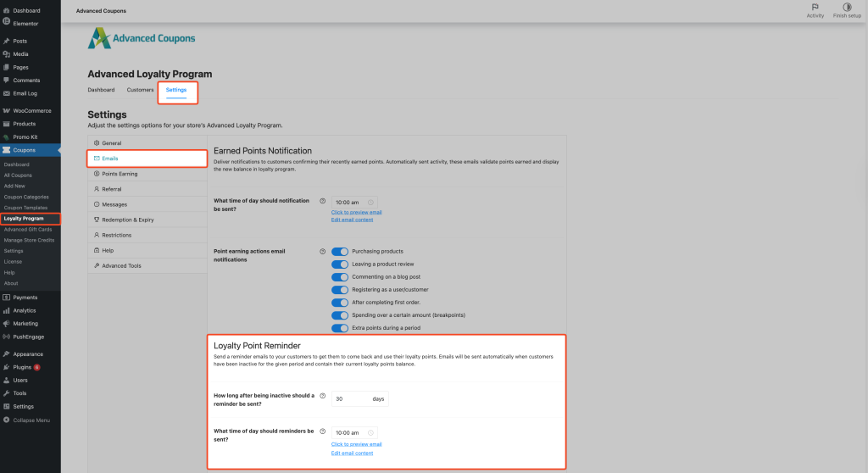
Task: Open earned points notification time picker
Action: (x=354, y=202)
